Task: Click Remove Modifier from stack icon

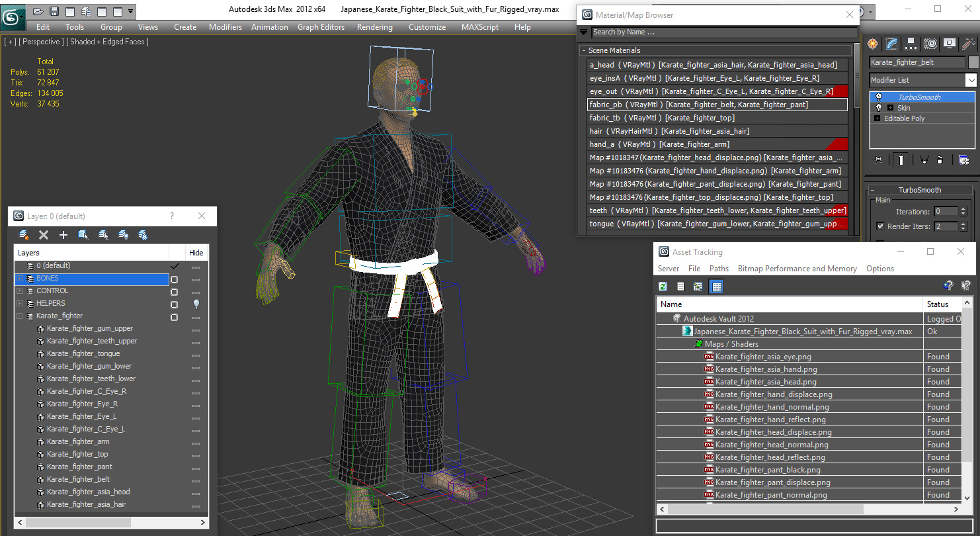Action: (940, 159)
